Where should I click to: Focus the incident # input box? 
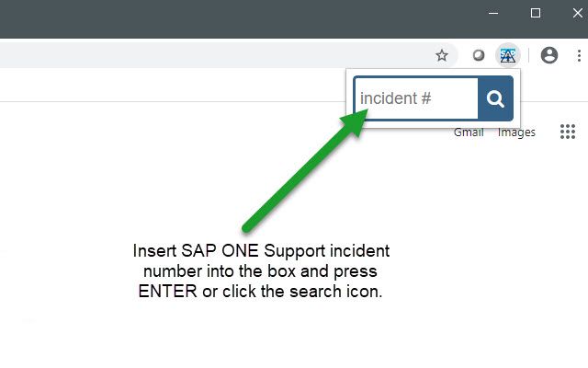coord(416,98)
